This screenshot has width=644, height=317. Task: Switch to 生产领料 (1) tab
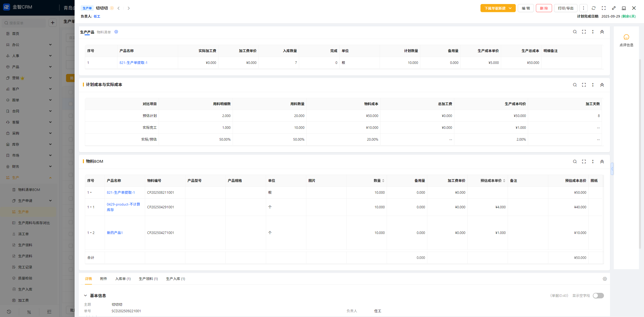pos(148,279)
